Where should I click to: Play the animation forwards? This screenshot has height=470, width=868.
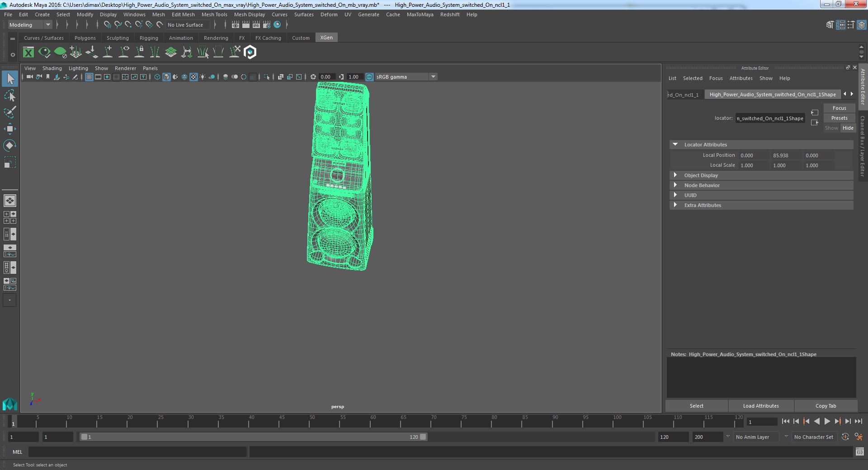[827, 421]
